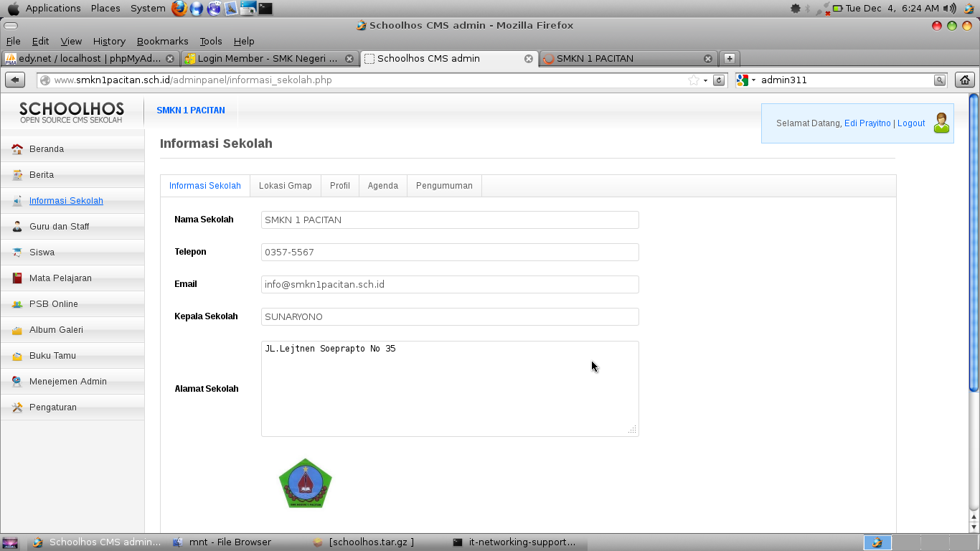This screenshot has height=551, width=980.
Task: Open the network disconnected plug icon
Action: [x=823, y=9]
